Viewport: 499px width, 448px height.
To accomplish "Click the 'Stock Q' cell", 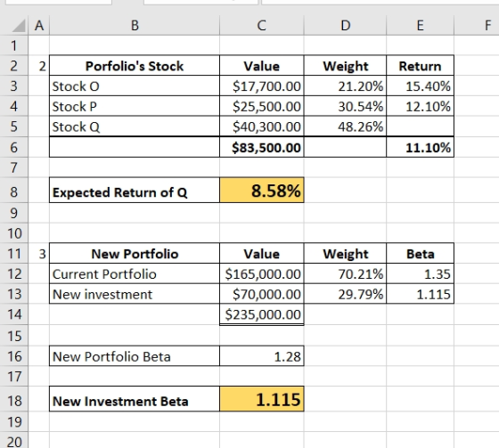I will click(135, 126).
